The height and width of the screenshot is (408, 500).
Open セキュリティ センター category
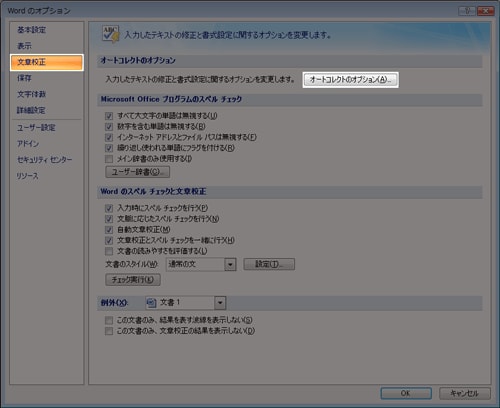click(44, 160)
